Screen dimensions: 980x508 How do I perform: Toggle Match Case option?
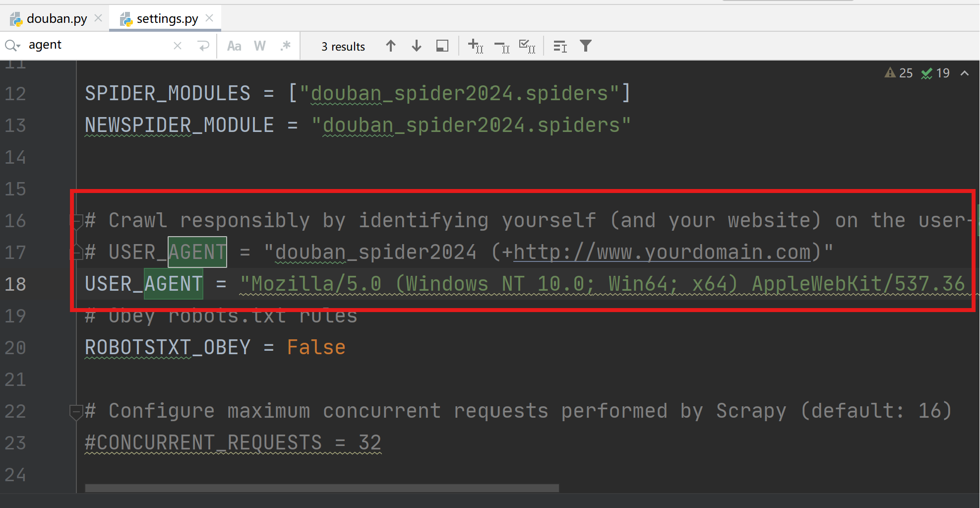tap(234, 46)
